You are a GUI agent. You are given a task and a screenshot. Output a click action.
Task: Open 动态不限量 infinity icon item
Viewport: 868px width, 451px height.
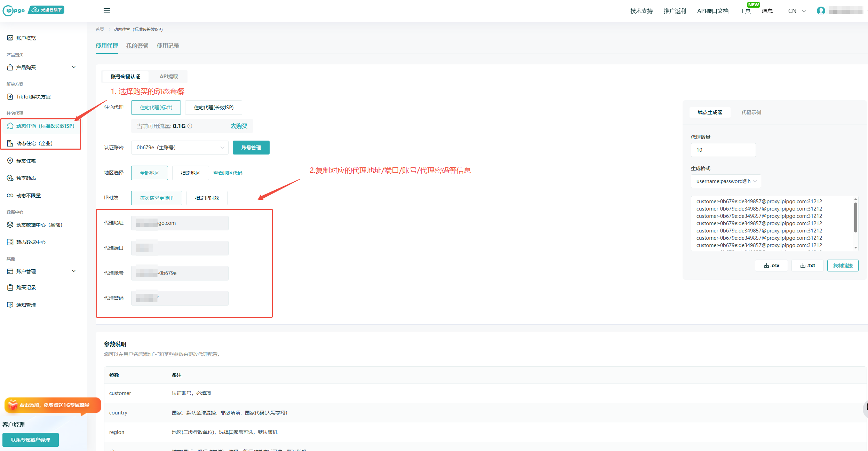(10, 196)
